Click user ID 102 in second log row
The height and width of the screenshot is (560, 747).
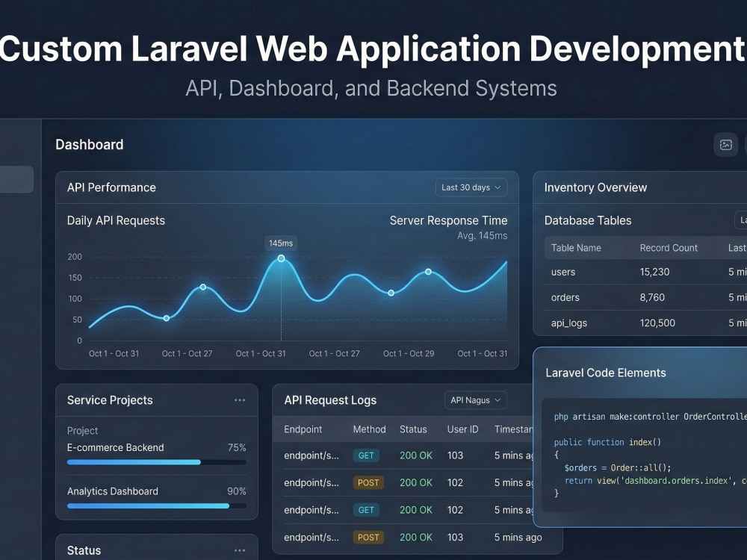pyautogui.click(x=455, y=483)
